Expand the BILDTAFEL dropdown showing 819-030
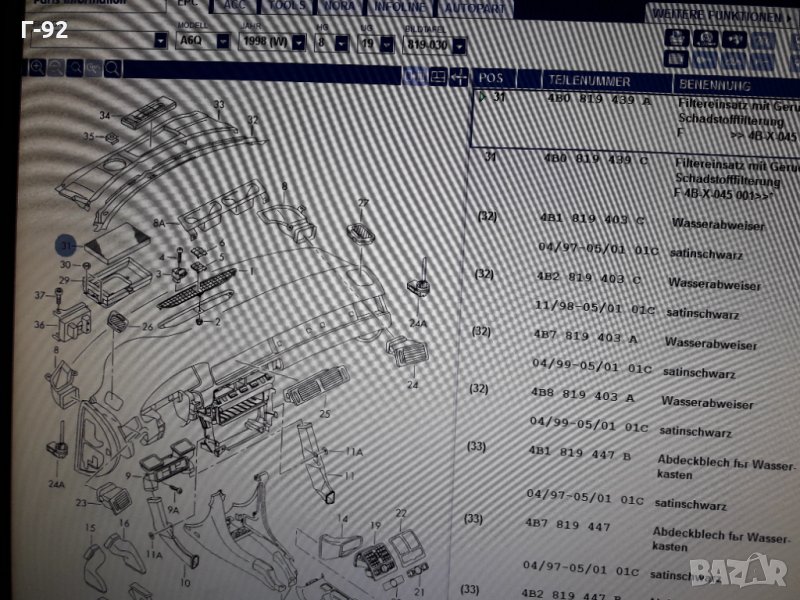Screen dimensions: 800x600 coord(458,45)
